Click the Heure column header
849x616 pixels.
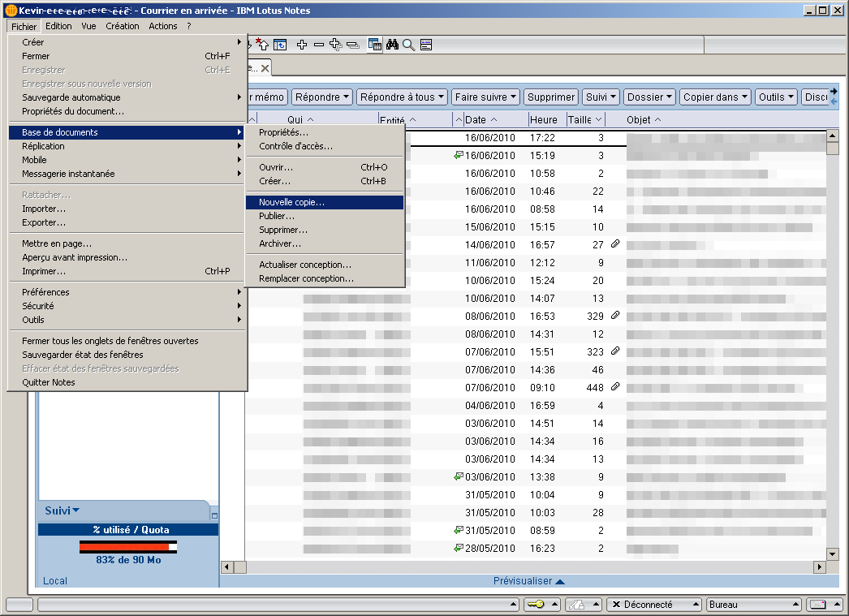(x=547, y=119)
